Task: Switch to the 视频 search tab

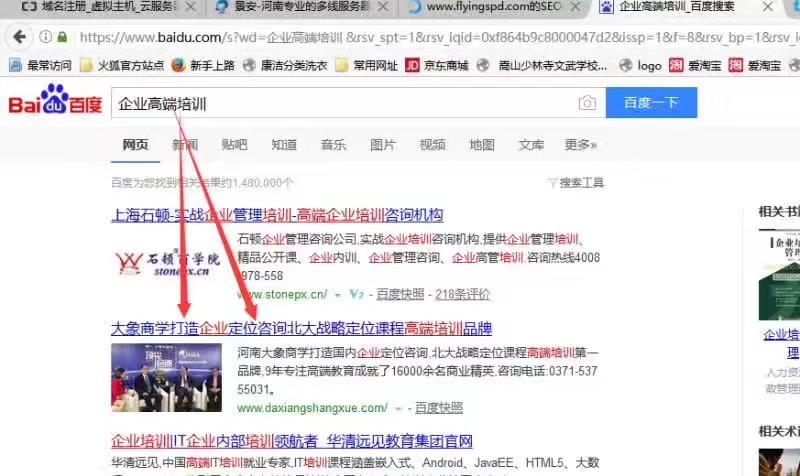Action: coord(433,145)
